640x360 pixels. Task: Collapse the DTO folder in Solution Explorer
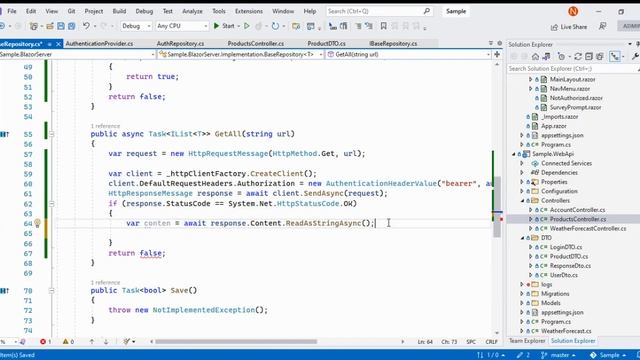tap(522, 238)
